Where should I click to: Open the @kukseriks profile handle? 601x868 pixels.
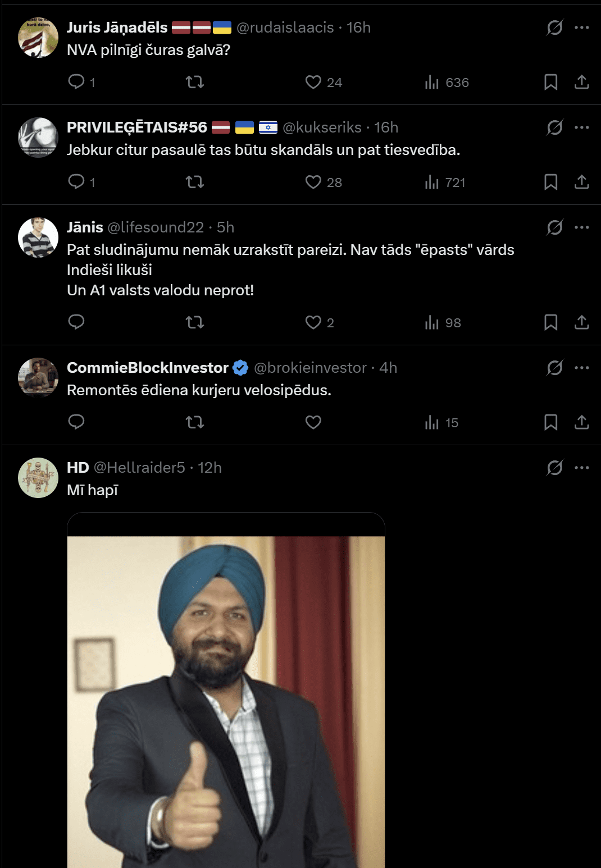point(322,127)
